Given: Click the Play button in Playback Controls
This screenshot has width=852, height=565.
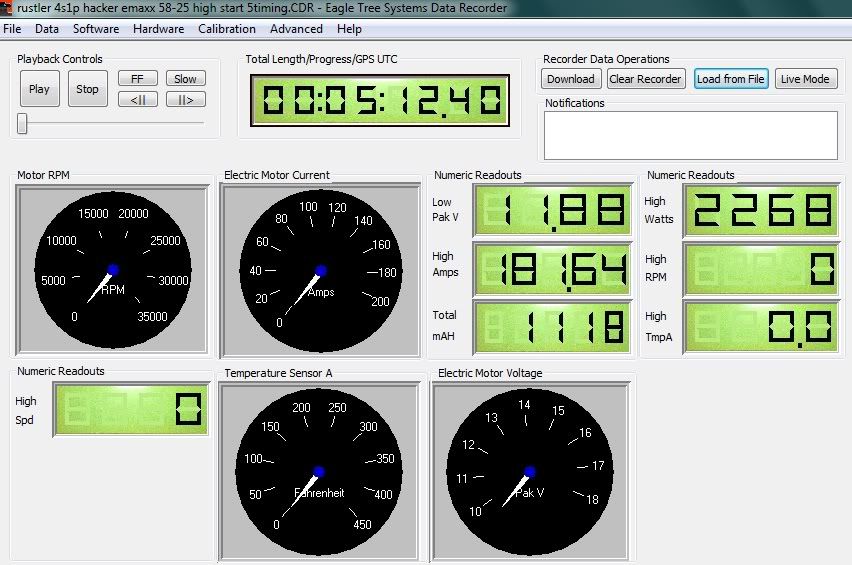Looking at the screenshot, I should 39,89.
